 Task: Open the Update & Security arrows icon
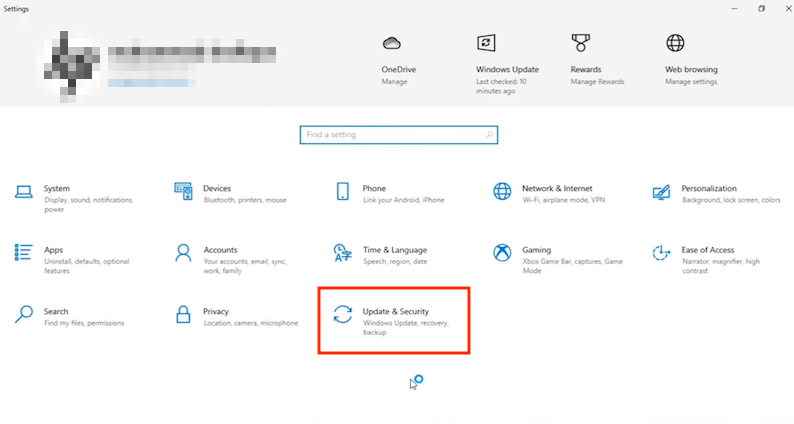(x=343, y=314)
